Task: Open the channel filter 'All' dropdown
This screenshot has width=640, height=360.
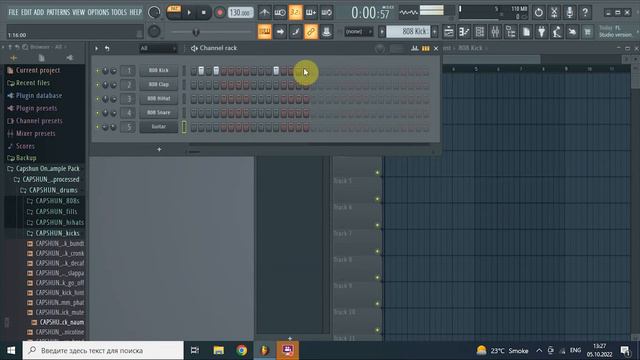Action: [x=158, y=48]
